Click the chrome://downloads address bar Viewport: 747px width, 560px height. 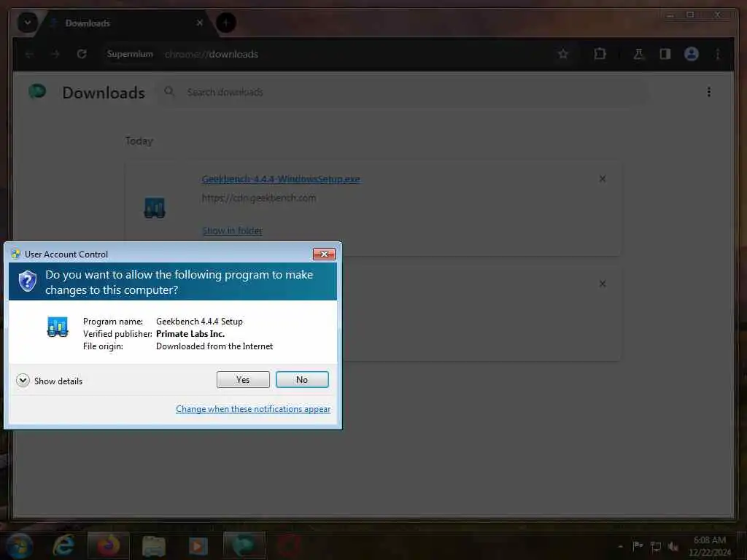point(329,54)
